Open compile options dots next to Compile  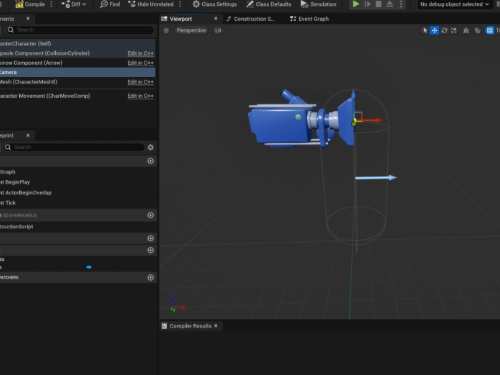[x=51, y=4]
